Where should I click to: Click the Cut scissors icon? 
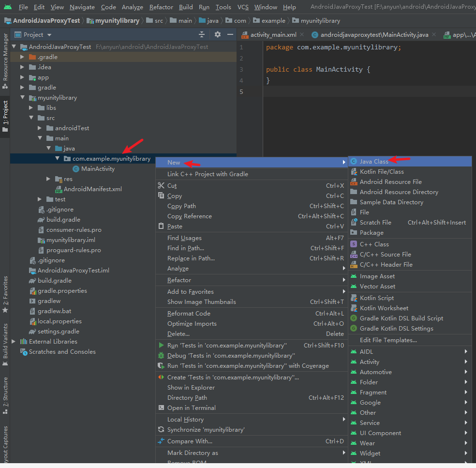(161, 185)
